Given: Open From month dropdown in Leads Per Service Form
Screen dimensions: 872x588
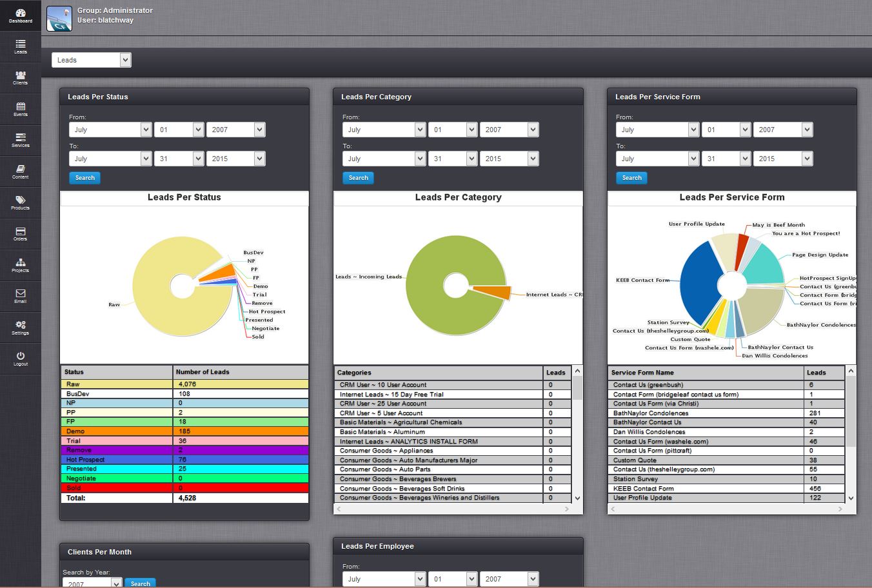Looking at the screenshot, I should 657,130.
